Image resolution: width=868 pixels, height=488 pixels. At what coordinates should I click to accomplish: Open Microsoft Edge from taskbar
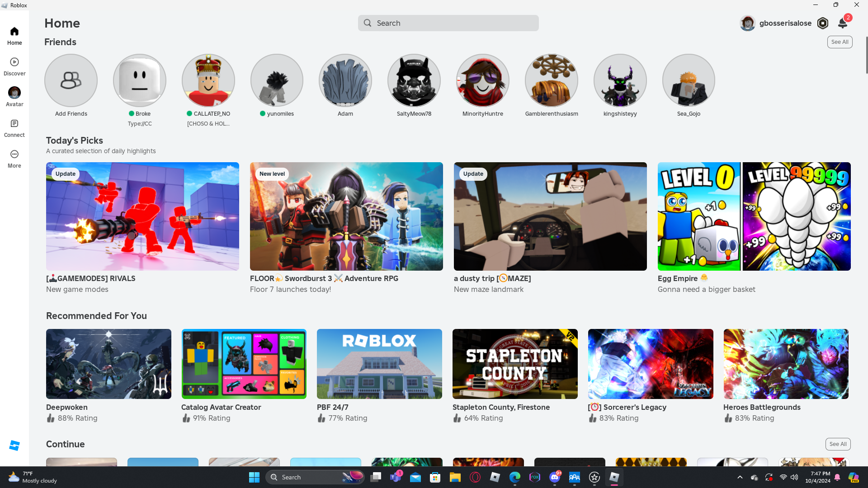pyautogui.click(x=515, y=477)
